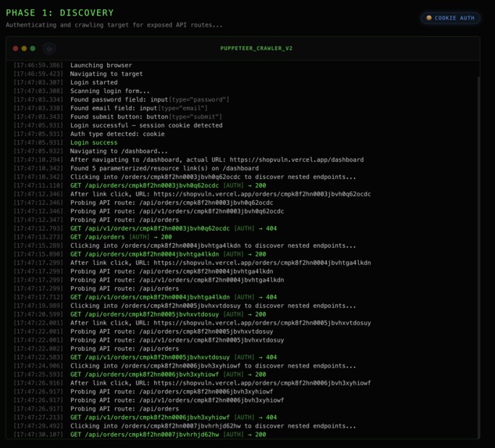Click the green window dot
The height and width of the screenshot is (448, 495).
(33, 48)
